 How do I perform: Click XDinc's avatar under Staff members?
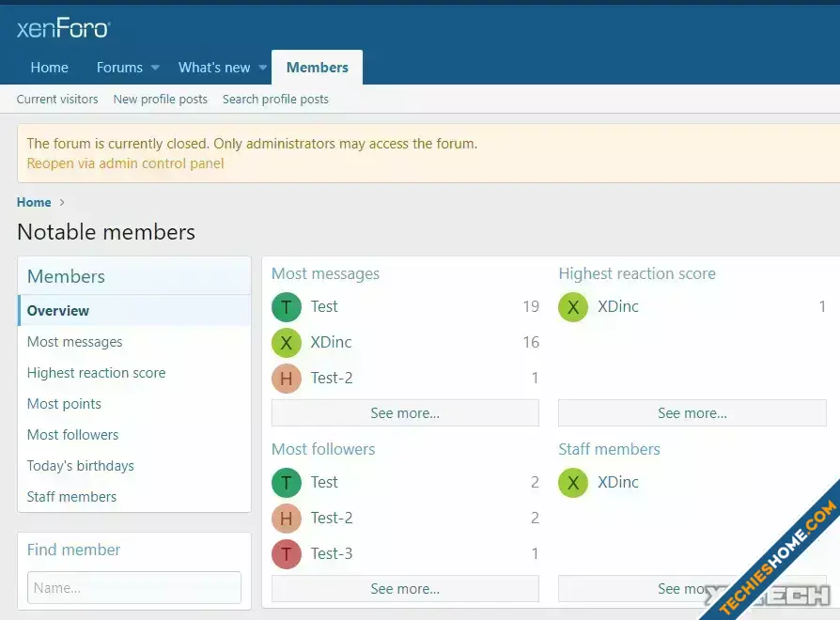tap(573, 483)
